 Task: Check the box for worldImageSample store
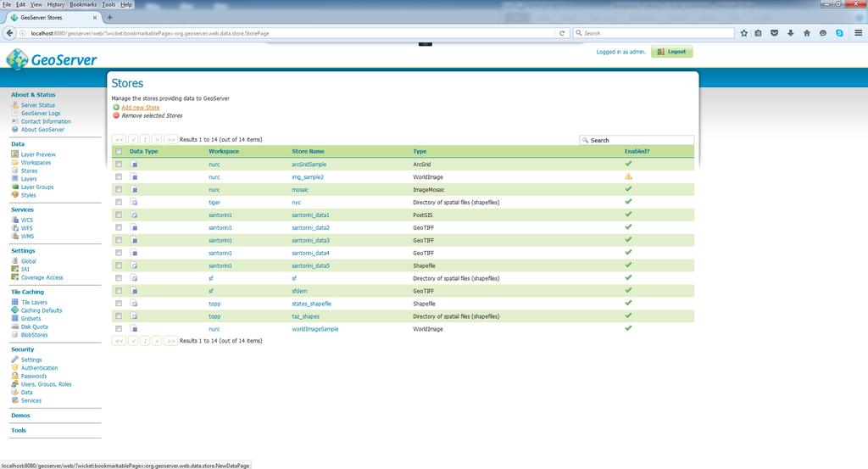tap(119, 328)
